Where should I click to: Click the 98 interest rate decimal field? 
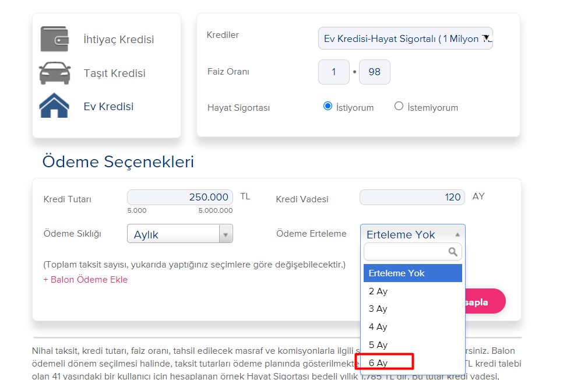tap(374, 72)
